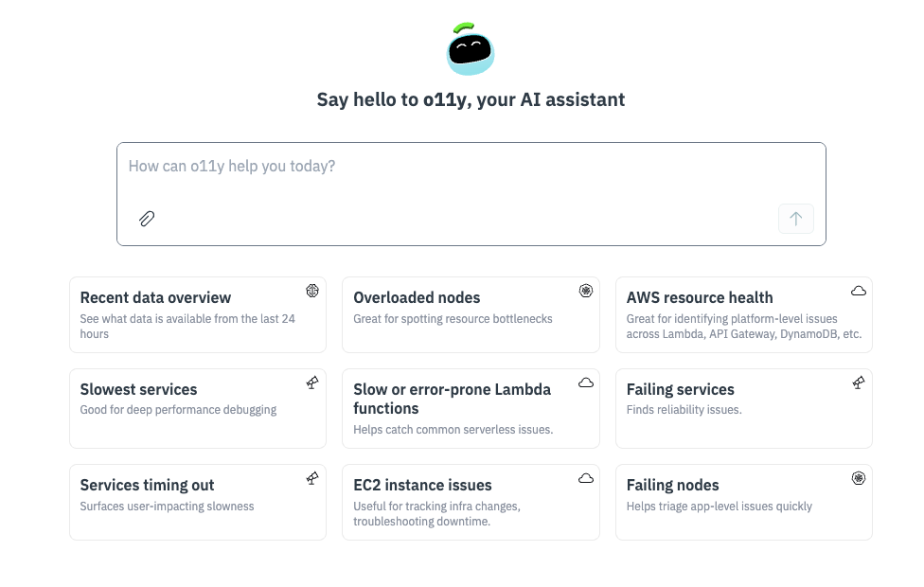The image size is (924, 587).
Task: Click the Kubernetes icon on Failing nodes card
Action: [x=859, y=478]
